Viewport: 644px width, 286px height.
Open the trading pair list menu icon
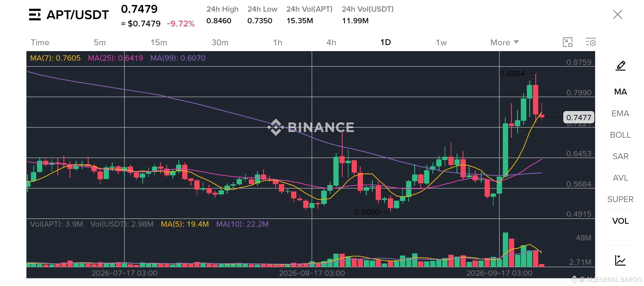(x=35, y=15)
